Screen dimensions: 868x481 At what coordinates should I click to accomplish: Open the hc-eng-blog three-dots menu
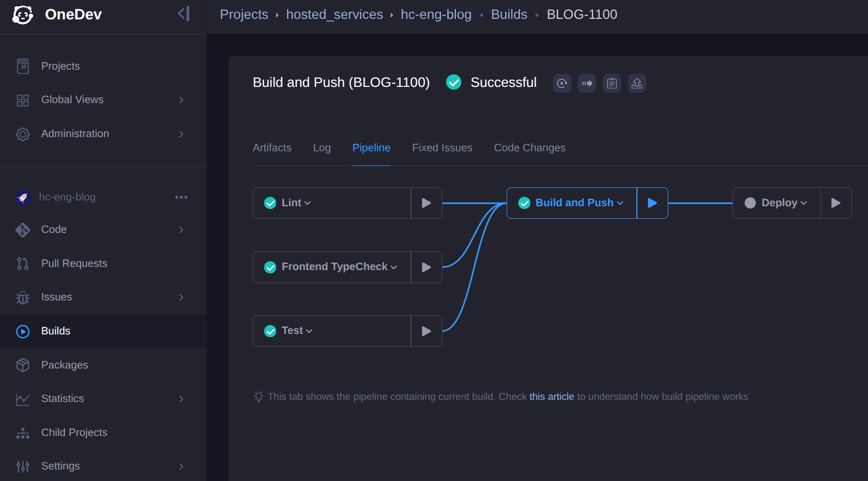181,197
